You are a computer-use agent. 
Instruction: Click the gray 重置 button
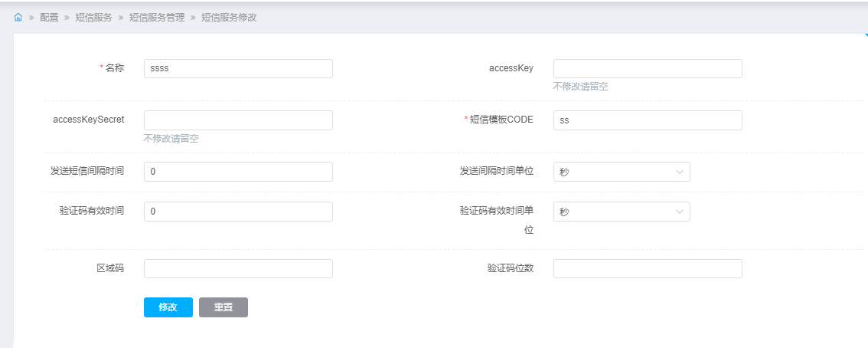[x=224, y=307]
